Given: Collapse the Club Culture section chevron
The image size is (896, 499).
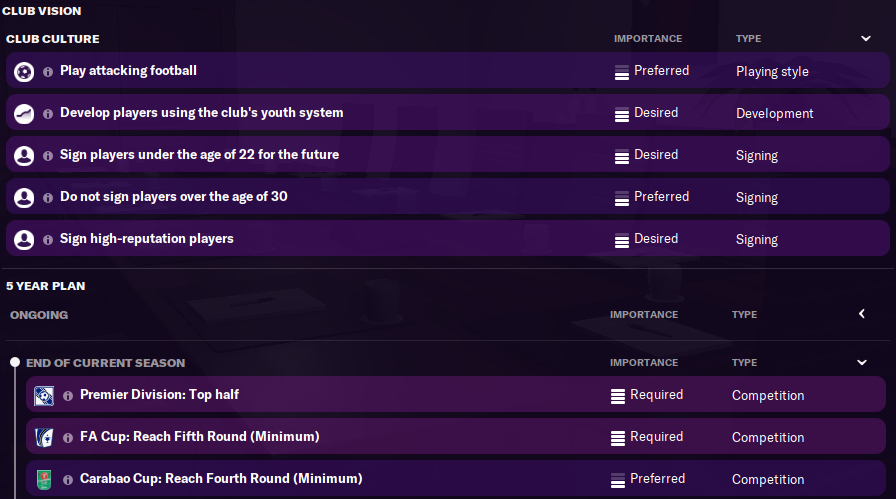Looking at the screenshot, I should coord(866,38).
